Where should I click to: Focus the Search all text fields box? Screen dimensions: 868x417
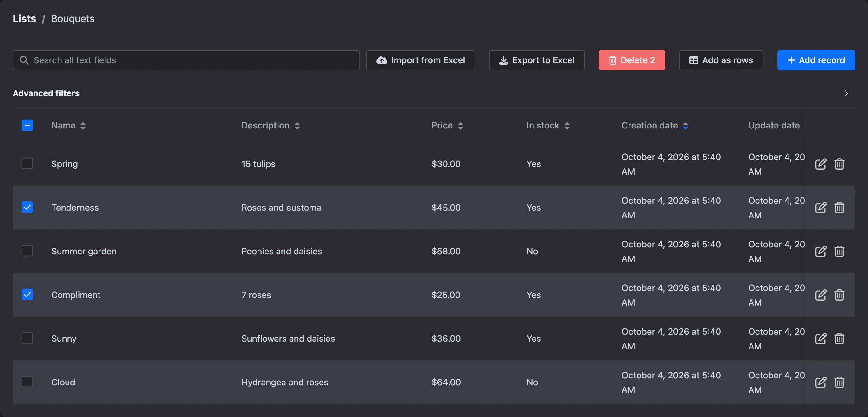pyautogui.click(x=186, y=60)
